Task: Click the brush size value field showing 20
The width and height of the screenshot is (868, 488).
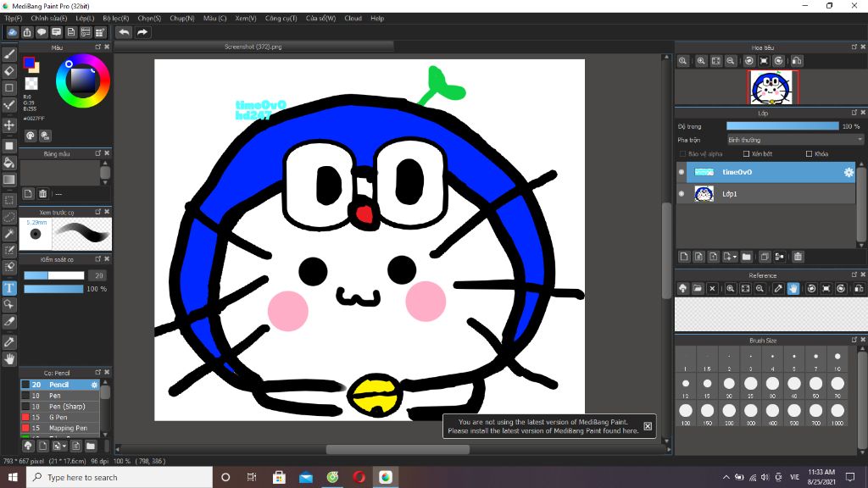Action: pos(98,275)
